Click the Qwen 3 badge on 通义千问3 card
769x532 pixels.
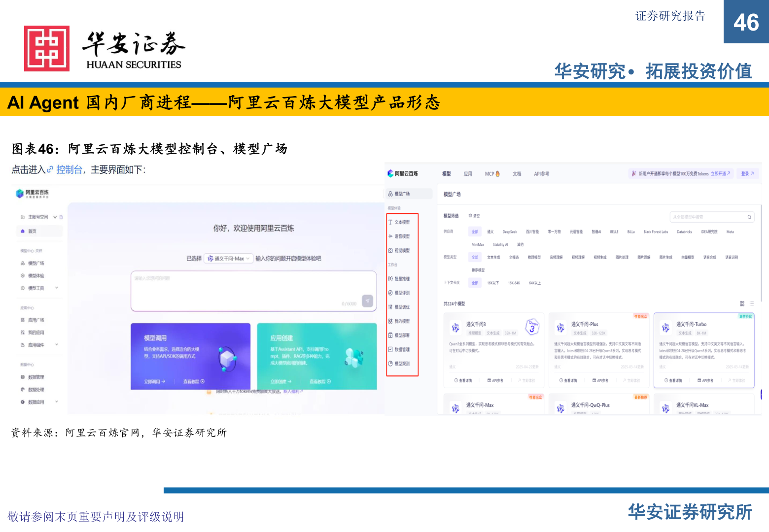(x=532, y=327)
